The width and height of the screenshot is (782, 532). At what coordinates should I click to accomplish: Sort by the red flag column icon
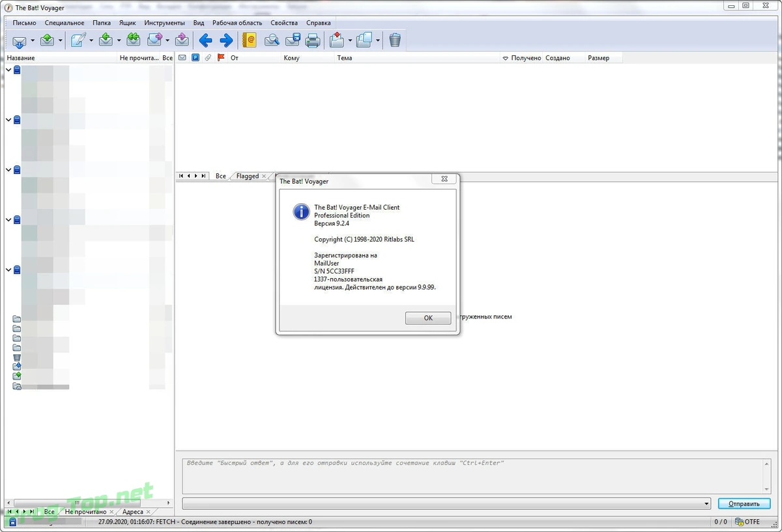point(221,58)
